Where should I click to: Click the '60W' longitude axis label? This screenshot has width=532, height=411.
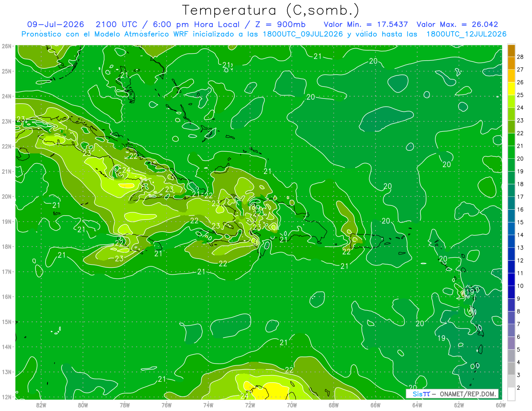(500, 405)
